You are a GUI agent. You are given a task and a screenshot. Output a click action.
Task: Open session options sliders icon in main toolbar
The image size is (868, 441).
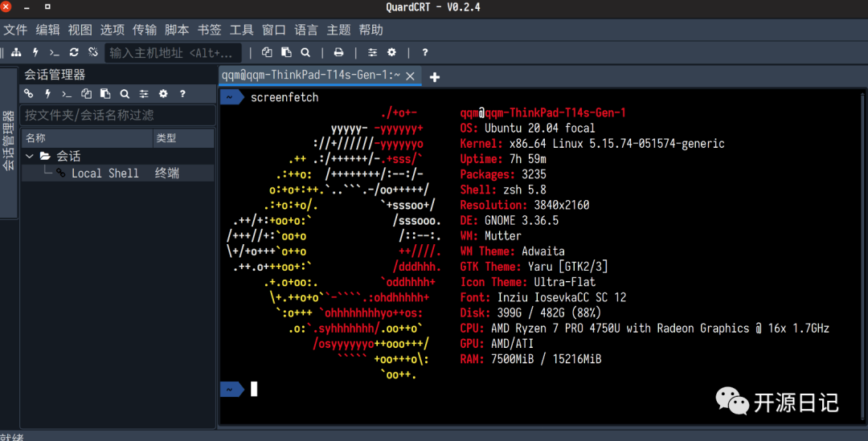[x=373, y=52]
